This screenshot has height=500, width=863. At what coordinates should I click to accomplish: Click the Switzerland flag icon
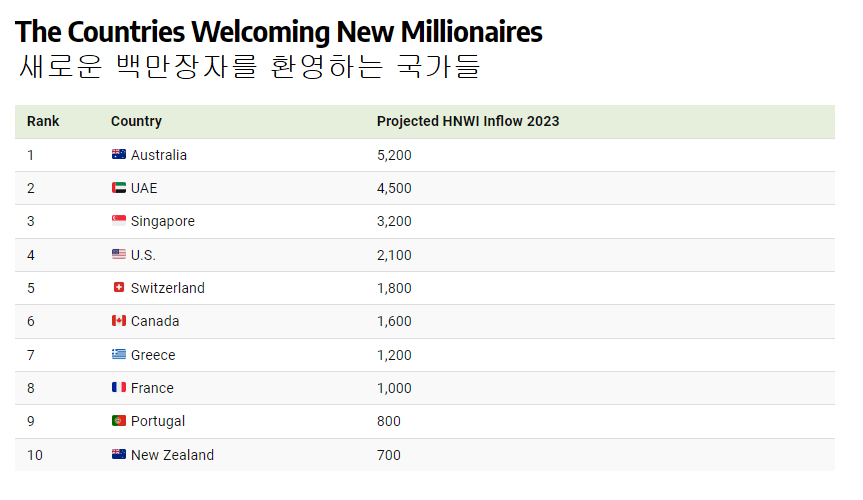pos(119,287)
